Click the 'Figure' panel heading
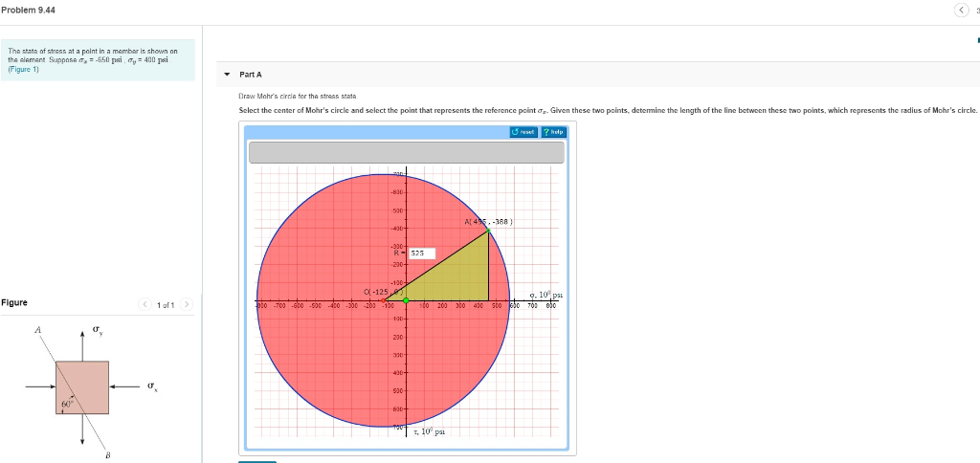 (14, 302)
